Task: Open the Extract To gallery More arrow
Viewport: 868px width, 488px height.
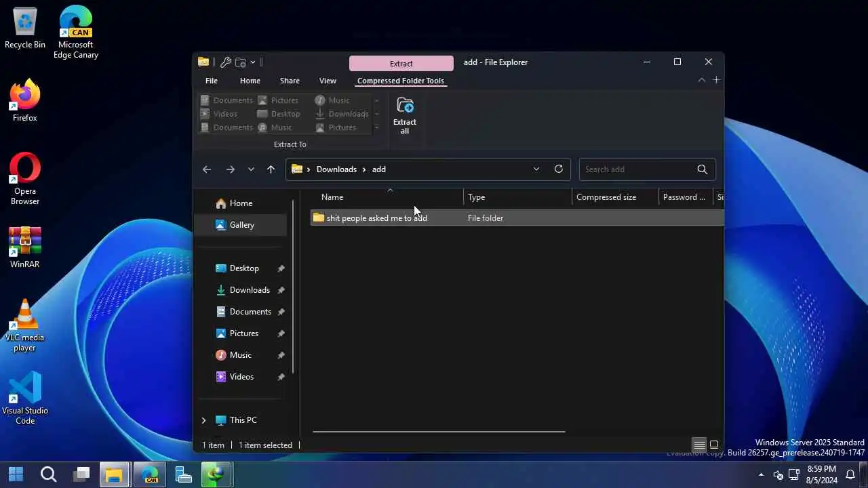Action: (x=376, y=127)
